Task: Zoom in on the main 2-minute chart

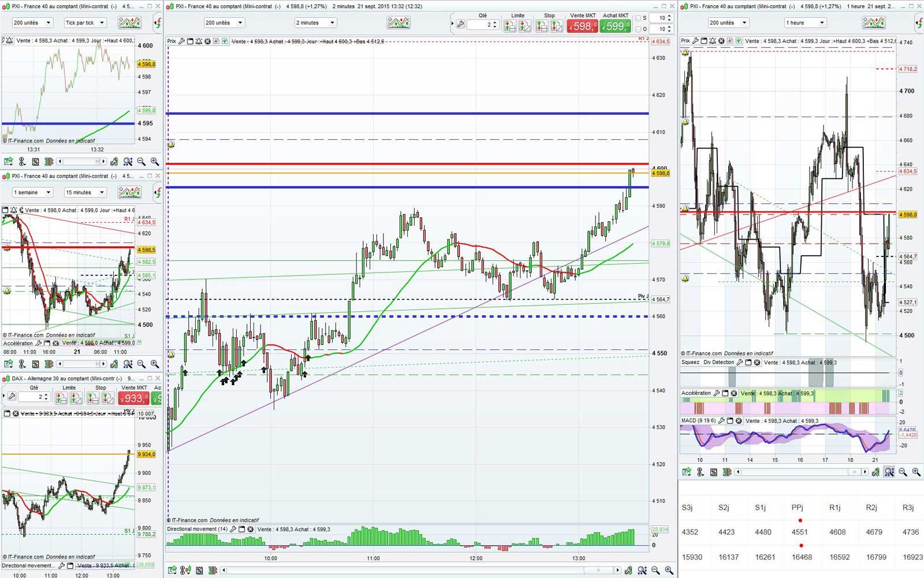Action: pos(669,570)
